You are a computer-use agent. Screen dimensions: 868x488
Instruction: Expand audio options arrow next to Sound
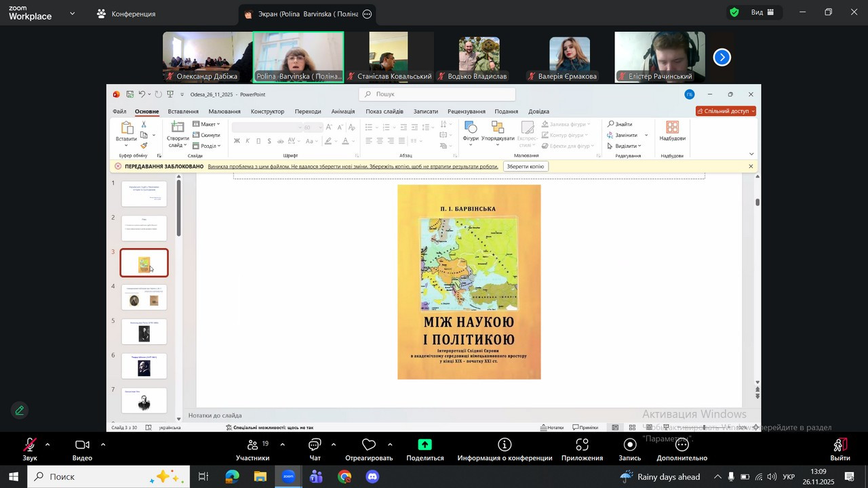pos(47,445)
